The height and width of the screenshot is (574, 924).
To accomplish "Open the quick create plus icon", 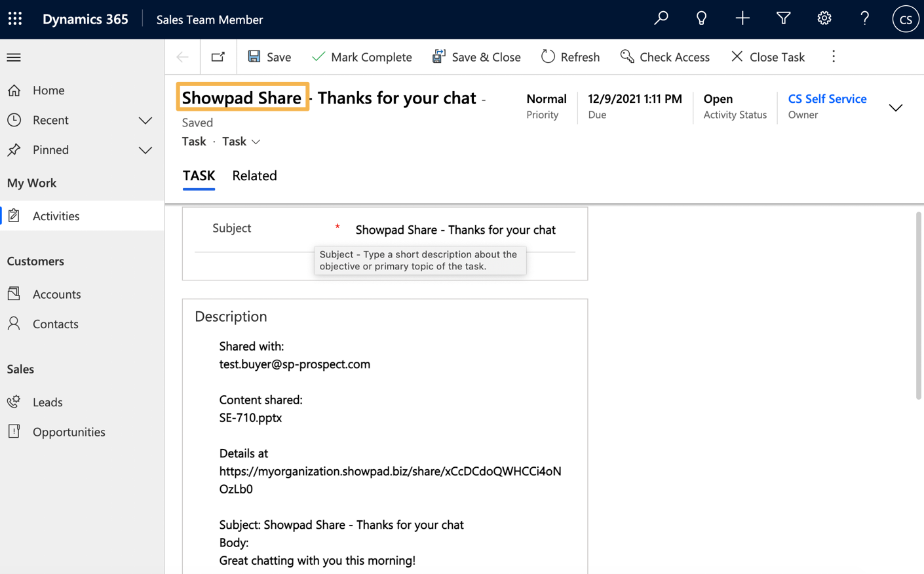I will (x=742, y=18).
